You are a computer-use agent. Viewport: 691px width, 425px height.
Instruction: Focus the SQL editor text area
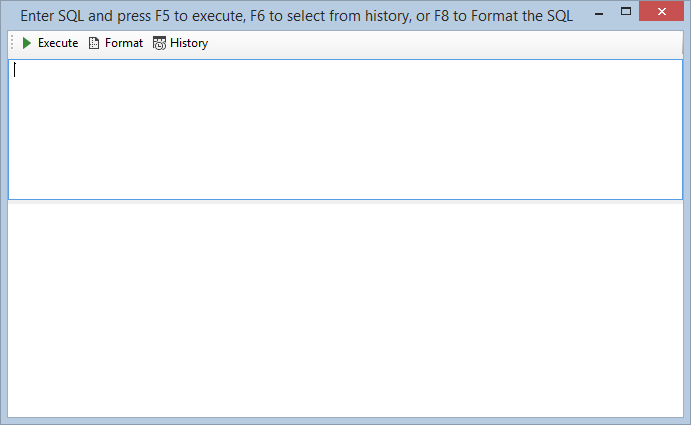click(x=346, y=130)
